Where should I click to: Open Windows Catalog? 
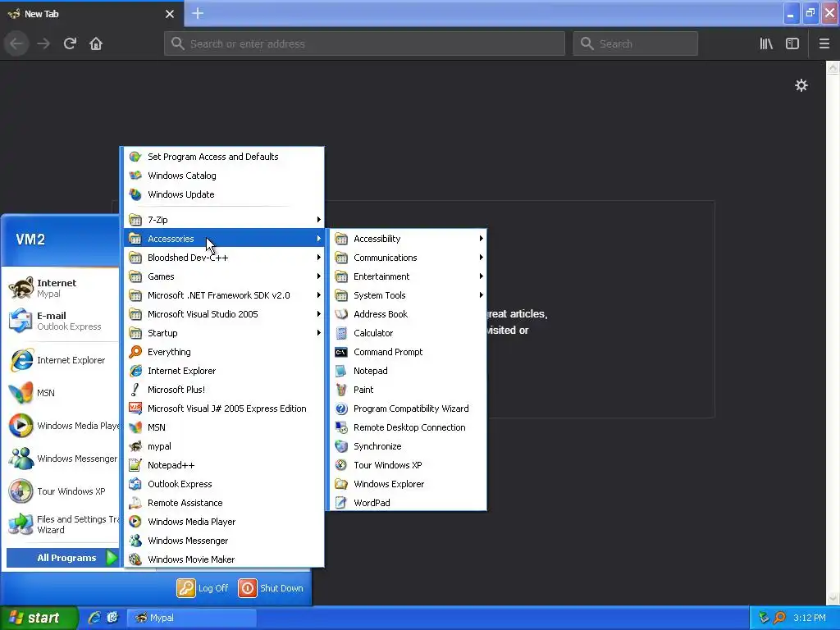point(224,176)
